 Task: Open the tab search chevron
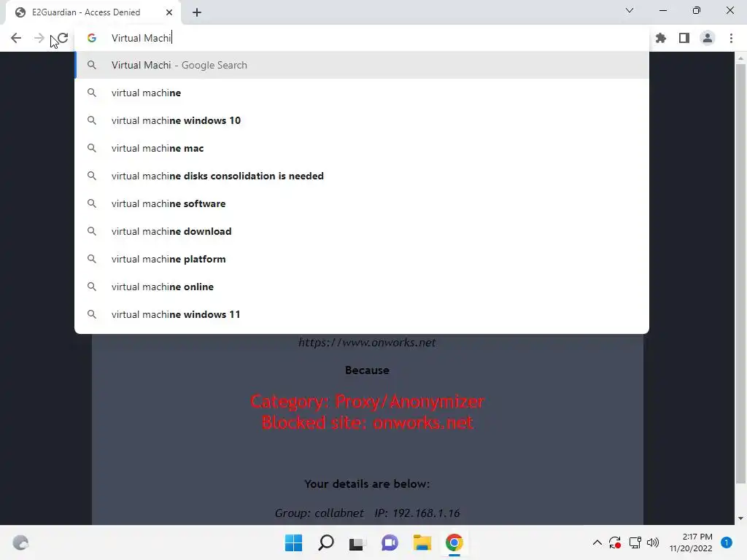630,10
